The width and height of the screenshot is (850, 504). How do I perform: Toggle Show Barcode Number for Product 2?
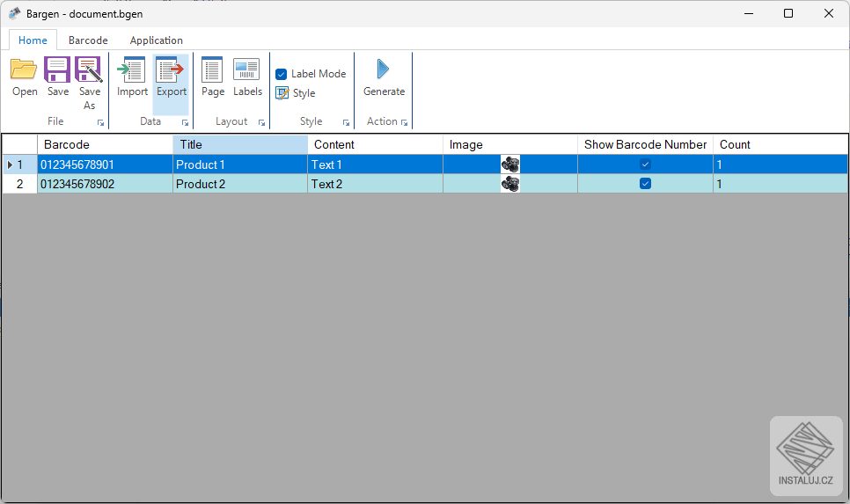click(x=645, y=184)
